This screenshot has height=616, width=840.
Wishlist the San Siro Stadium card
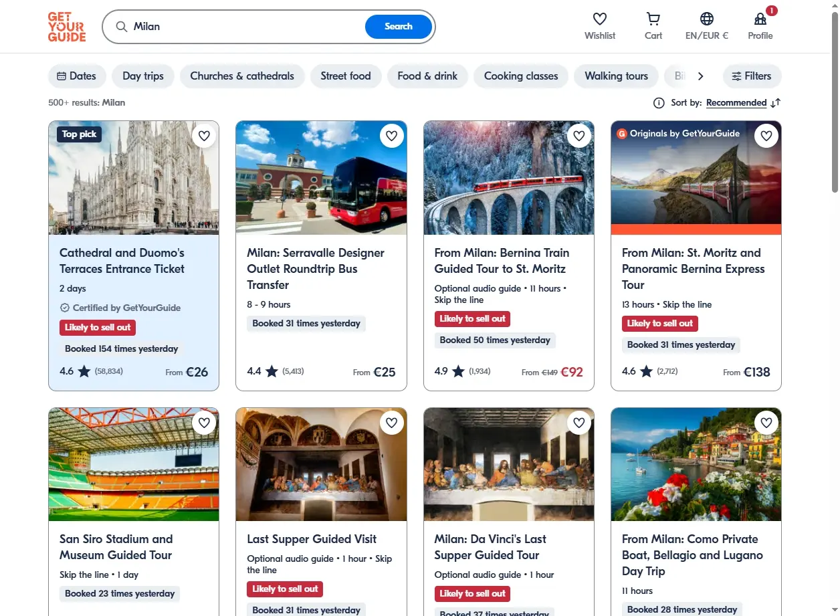(x=205, y=422)
